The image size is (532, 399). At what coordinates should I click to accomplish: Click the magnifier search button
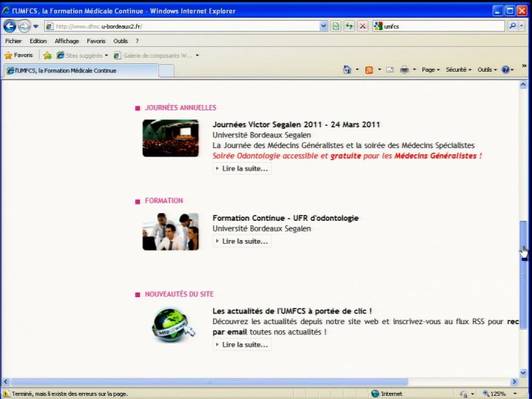[x=513, y=26]
